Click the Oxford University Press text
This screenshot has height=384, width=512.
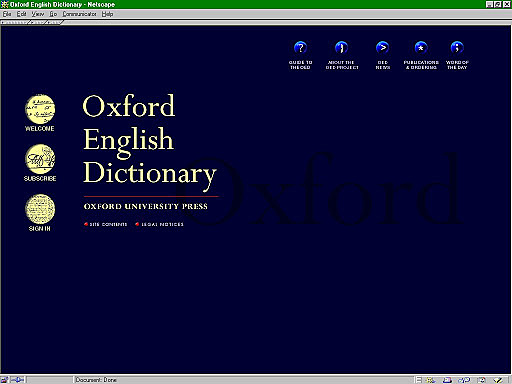coord(146,206)
